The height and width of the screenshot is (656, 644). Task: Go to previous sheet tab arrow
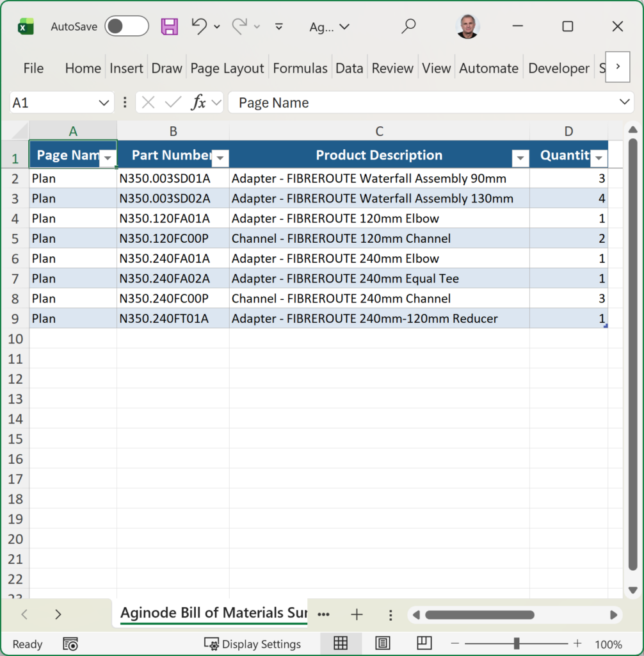coord(24,614)
